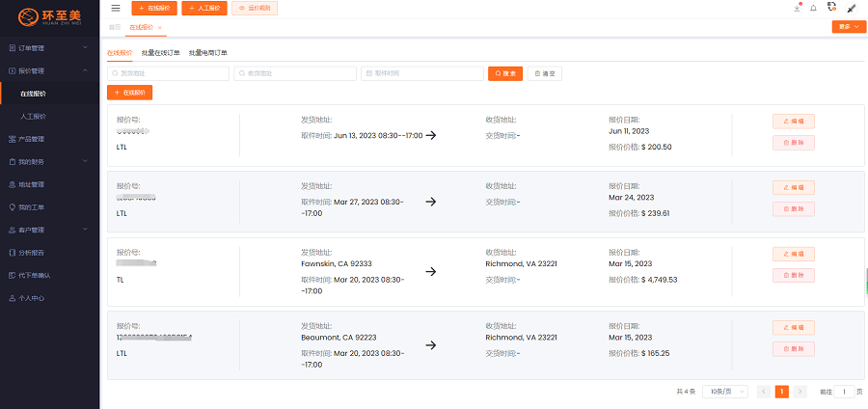Viewport: 868px width, 409px height.
Task: Open 分析报告 in the sidebar
Action: point(32,253)
